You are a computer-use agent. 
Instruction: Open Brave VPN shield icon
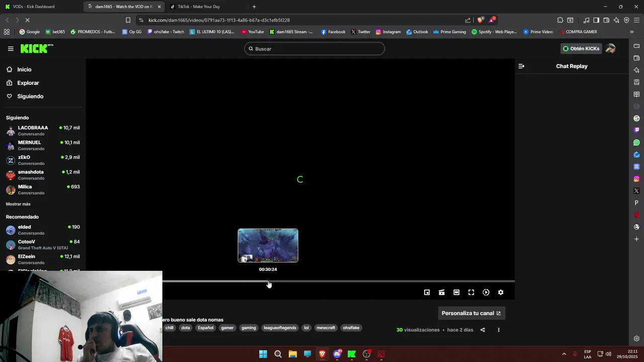click(x=626, y=20)
